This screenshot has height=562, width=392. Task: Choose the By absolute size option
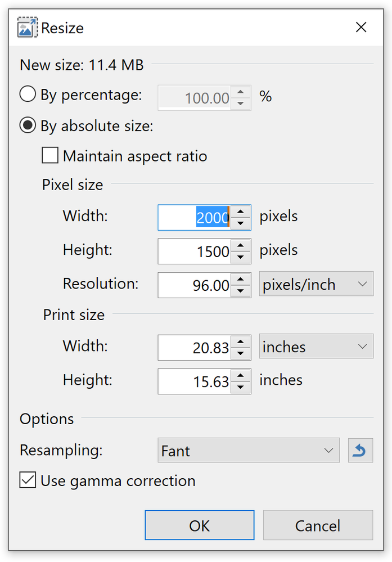[28, 126]
